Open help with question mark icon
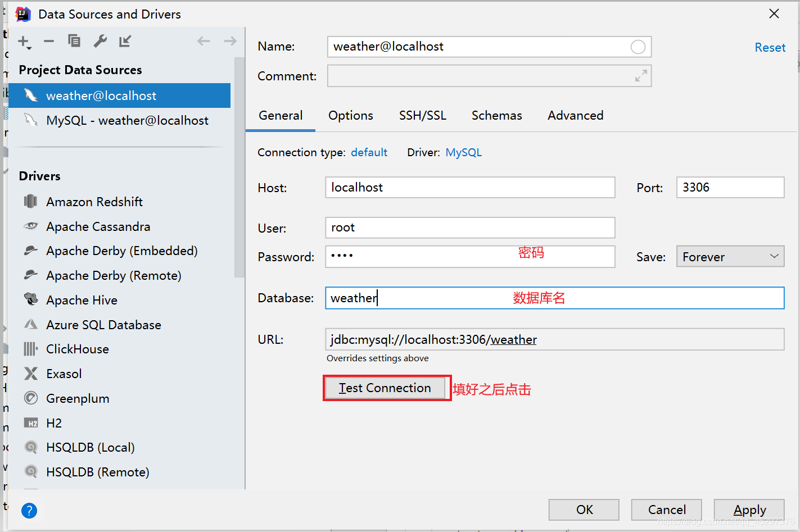Viewport: 800px width, 532px height. [29, 511]
